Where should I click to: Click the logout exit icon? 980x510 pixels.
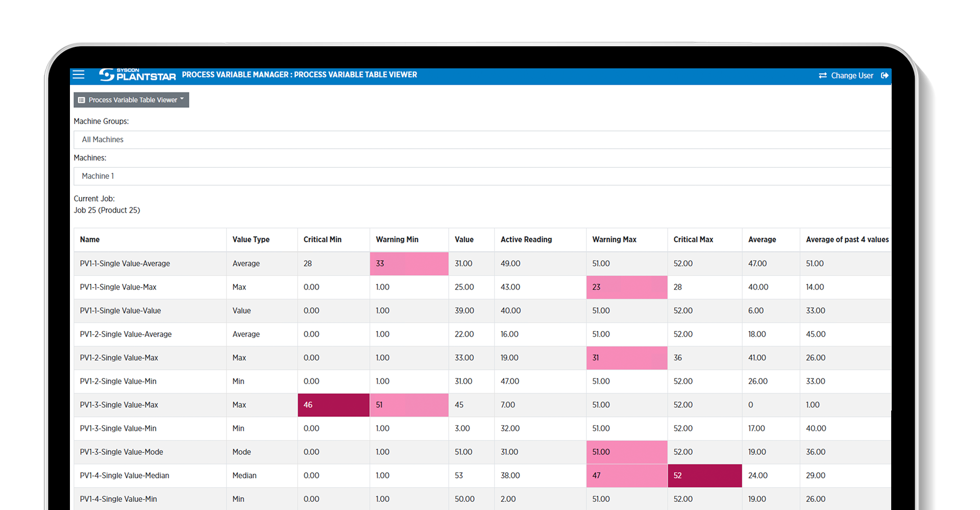(x=885, y=75)
